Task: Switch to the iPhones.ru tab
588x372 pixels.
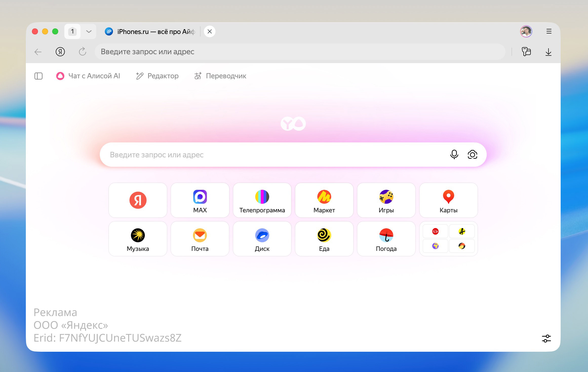Action: (x=152, y=31)
